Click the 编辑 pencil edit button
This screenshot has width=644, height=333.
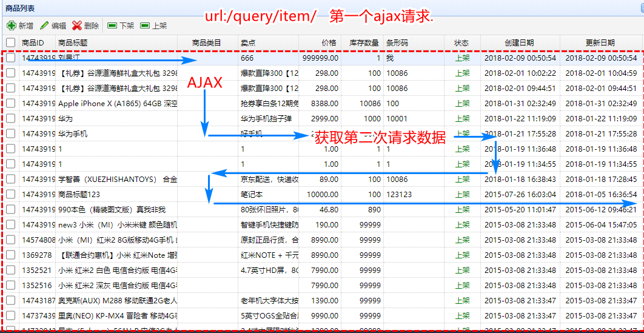(53, 26)
